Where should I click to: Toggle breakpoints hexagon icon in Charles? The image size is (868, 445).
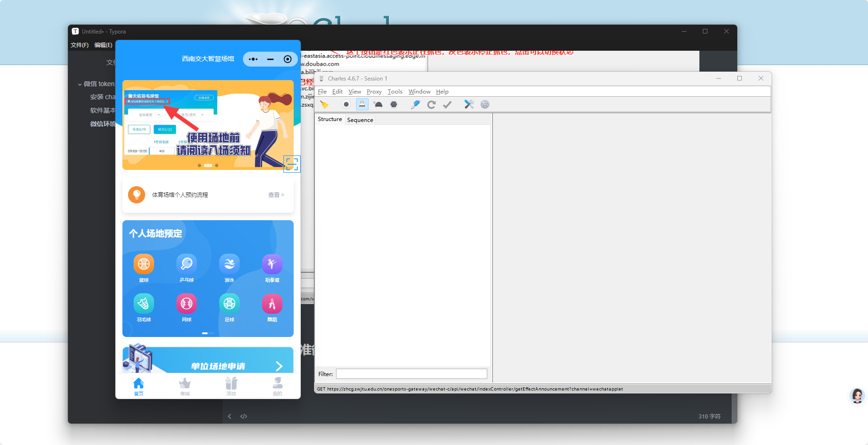point(394,105)
